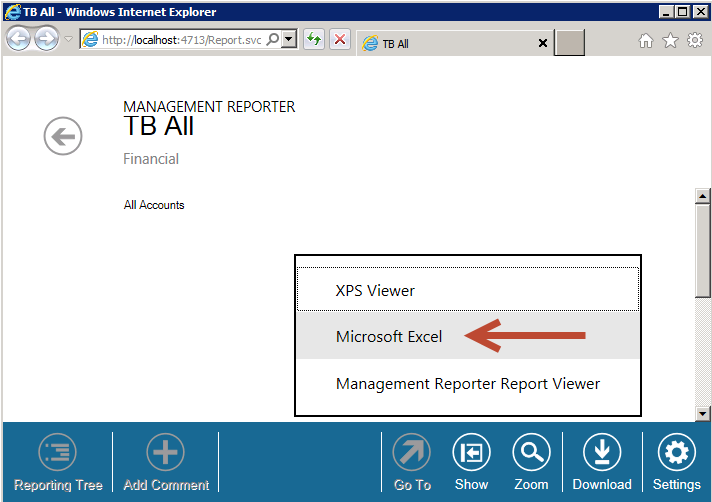Pick Management Reporter Report Viewer option
This screenshot has width=712, height=502.
point(468,384)
